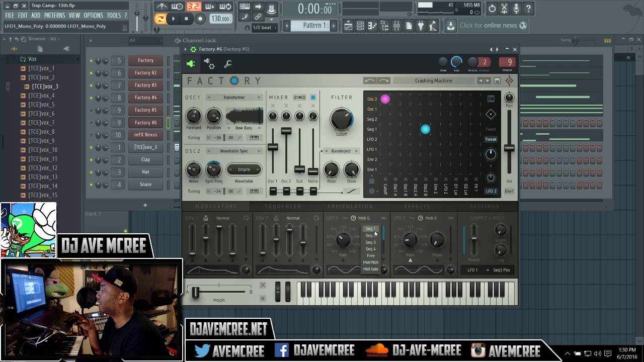644x362 pixels.
Task: Select next filter type after Bandreject
Action: pyautogui.click(x=356, y=151)
